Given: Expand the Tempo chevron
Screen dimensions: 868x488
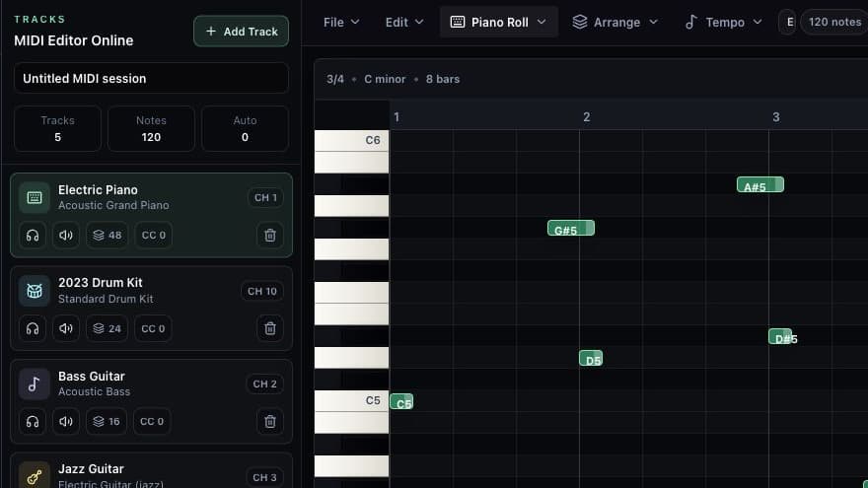Looking at the screenshot, I should pos(758,22).
